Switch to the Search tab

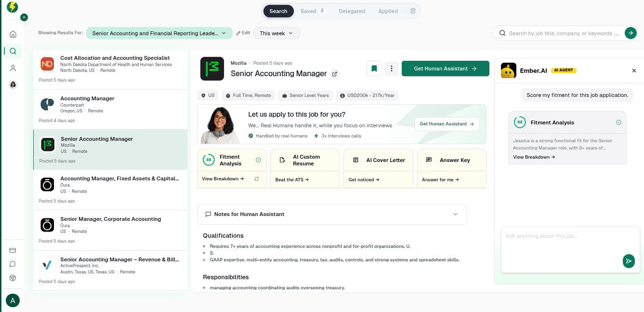pos(278,11)
